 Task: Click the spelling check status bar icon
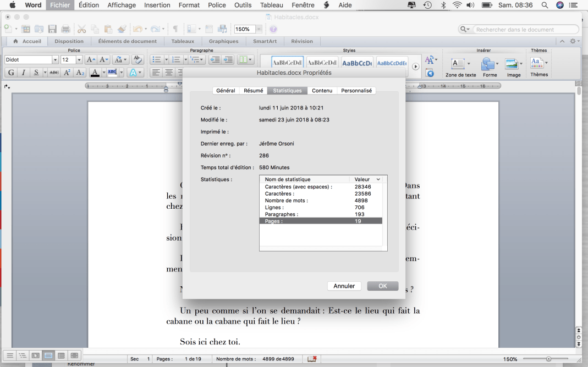[x=312, y=359]
